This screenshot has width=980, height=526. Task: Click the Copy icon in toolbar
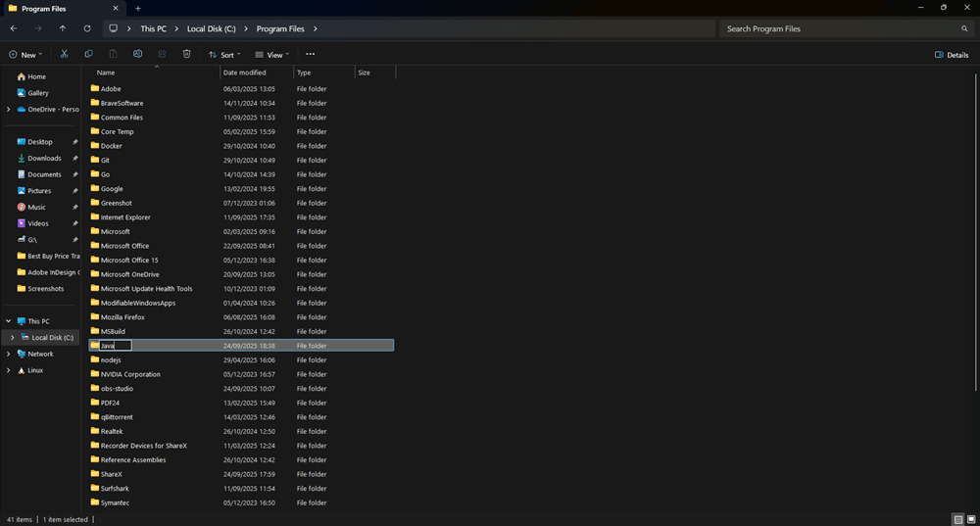coord(88,55)
